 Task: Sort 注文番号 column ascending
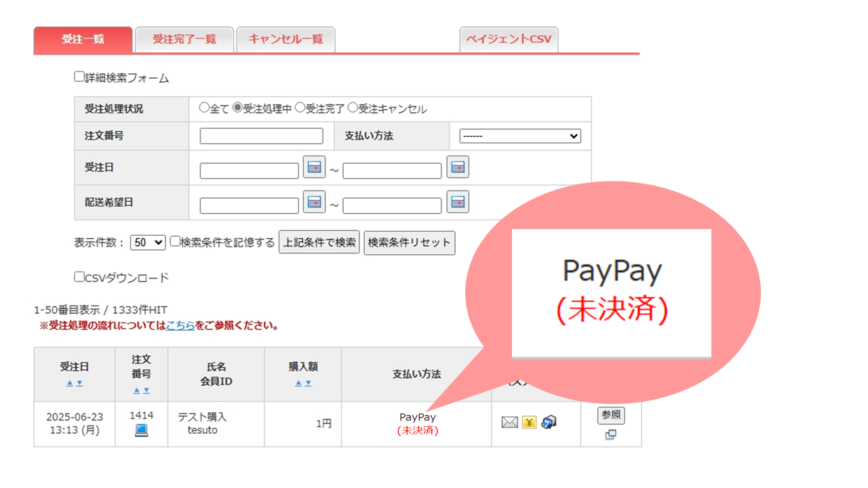coord(137,390)
